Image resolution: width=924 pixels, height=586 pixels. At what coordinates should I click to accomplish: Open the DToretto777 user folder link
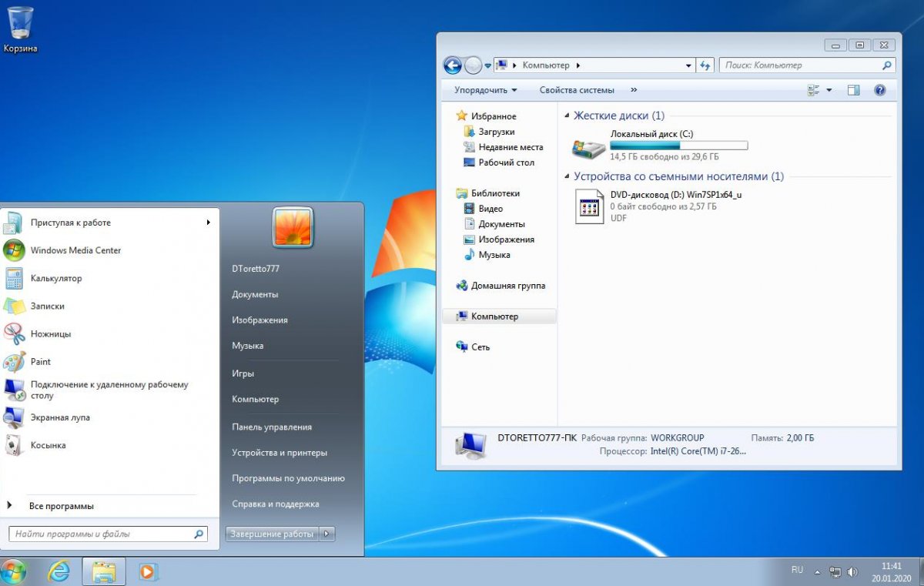coord(255,269)
